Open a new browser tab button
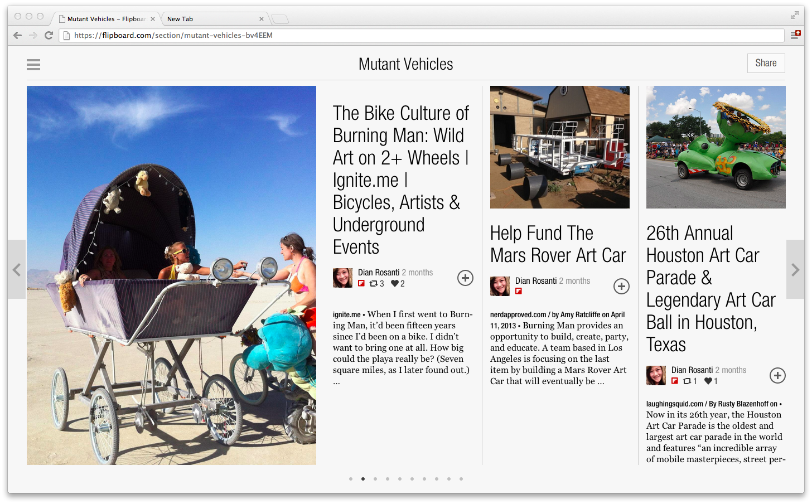The height and width of the screenshot is (504, 812). click(x=280, y=20)
